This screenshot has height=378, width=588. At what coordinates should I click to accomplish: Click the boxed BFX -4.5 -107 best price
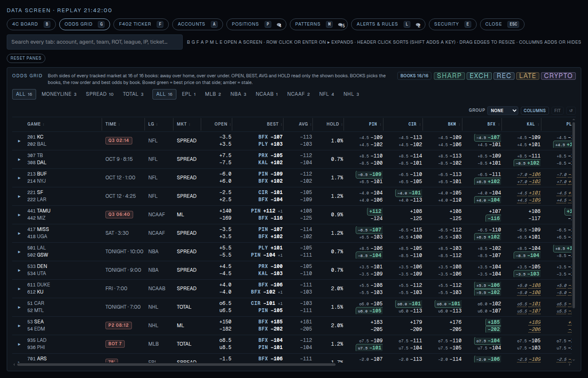(x=488, y=137)
